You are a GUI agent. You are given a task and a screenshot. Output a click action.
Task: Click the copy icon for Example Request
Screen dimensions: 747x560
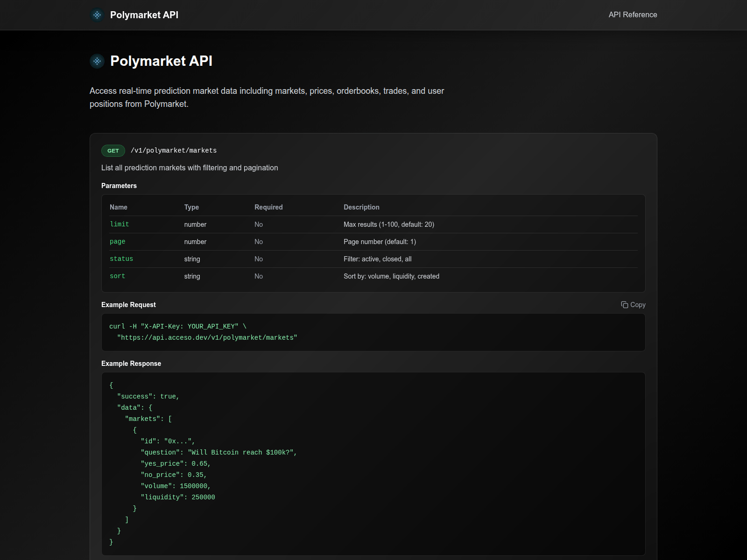(625, 305)
